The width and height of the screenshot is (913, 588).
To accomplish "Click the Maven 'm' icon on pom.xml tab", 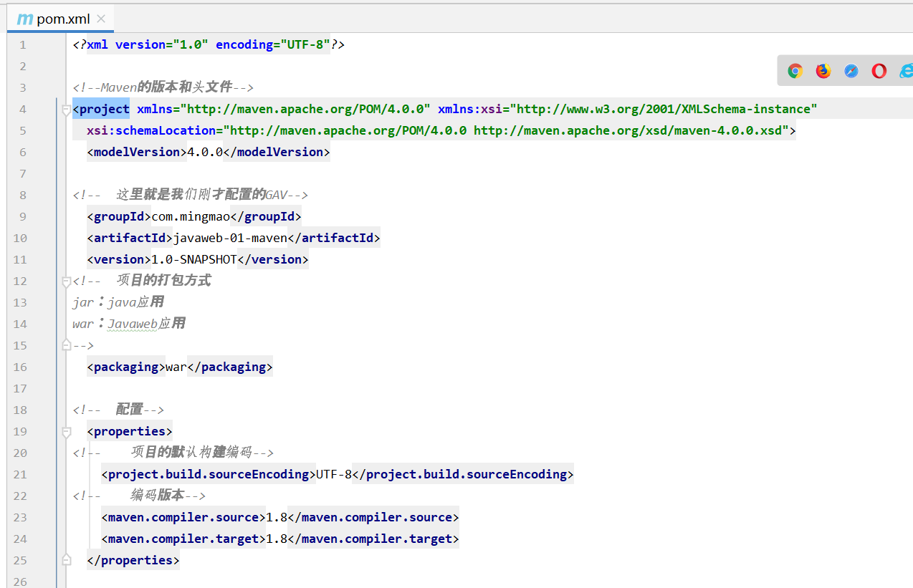I will pos(25,19).
